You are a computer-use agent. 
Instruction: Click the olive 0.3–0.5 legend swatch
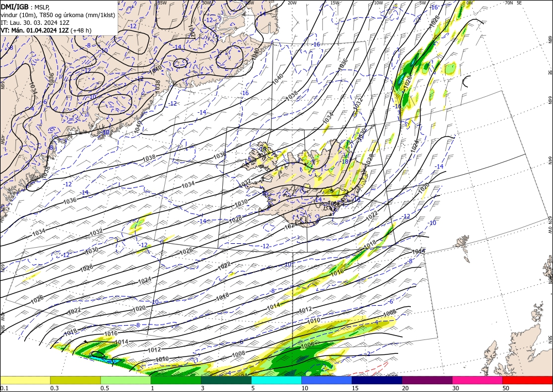[75, 380]
